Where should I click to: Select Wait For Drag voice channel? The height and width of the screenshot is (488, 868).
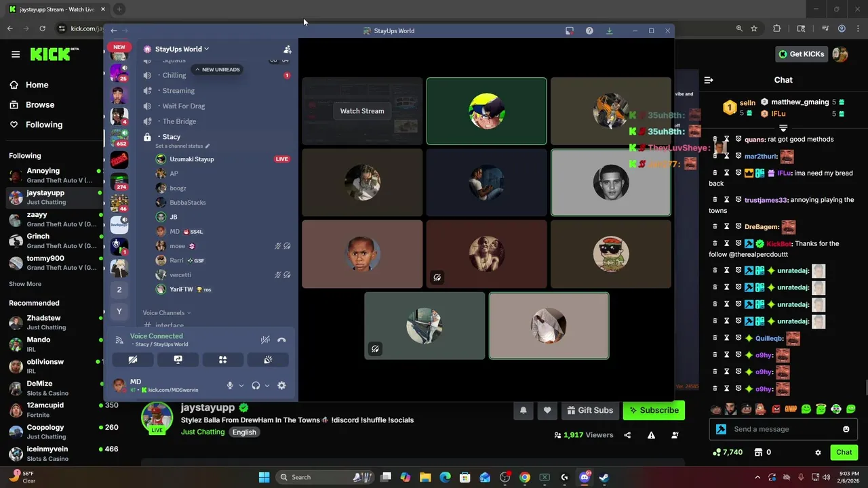point(216,106)
